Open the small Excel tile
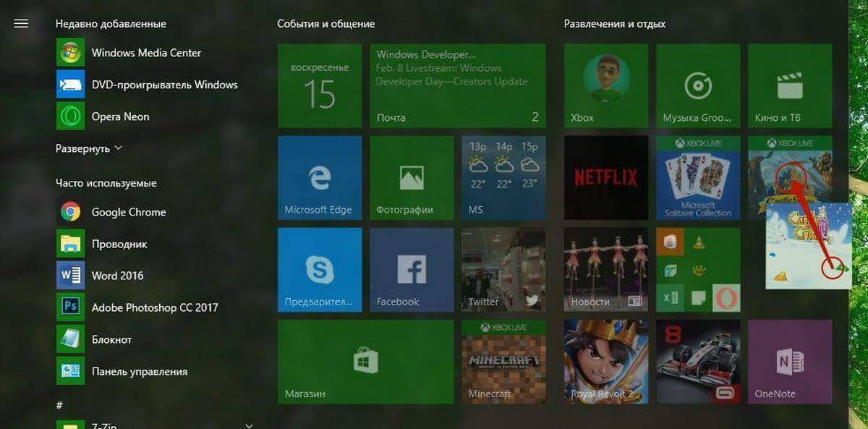 (671, 297)
